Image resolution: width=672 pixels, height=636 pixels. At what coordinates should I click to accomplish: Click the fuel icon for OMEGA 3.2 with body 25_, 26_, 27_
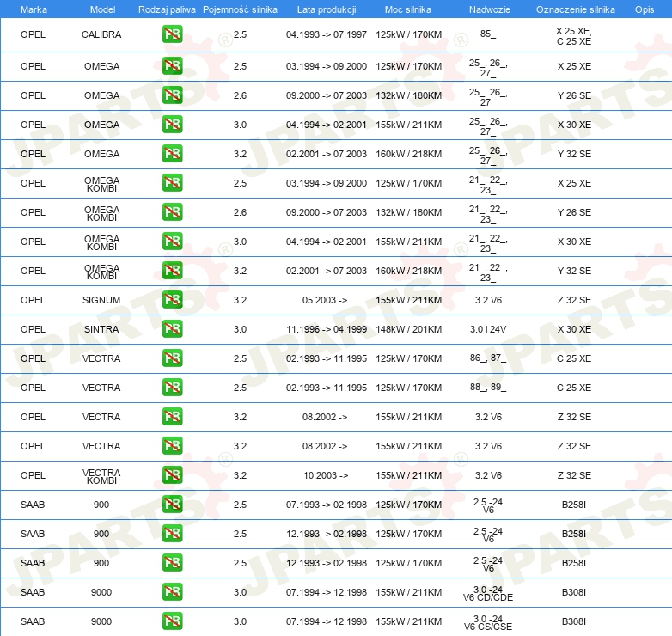pyautogui.click(x=172, y=153)
